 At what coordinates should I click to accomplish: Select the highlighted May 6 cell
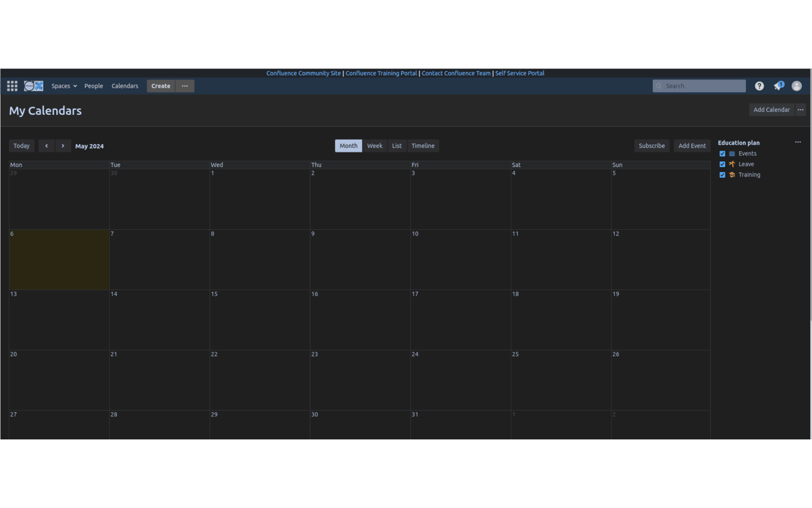[x=59, y=260]
